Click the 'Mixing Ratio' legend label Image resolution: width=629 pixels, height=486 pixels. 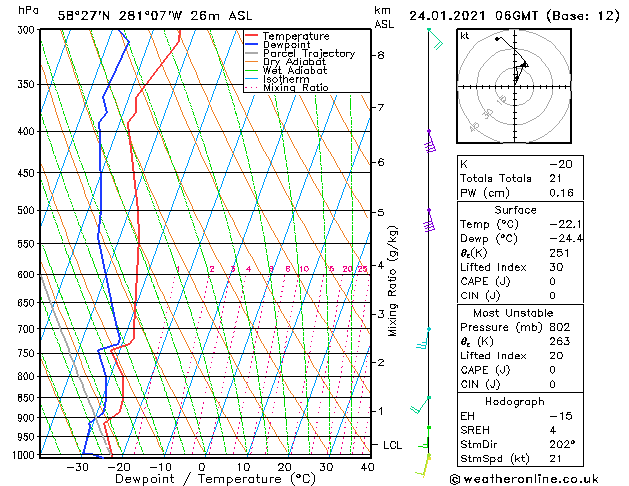(x=296, y=88)
